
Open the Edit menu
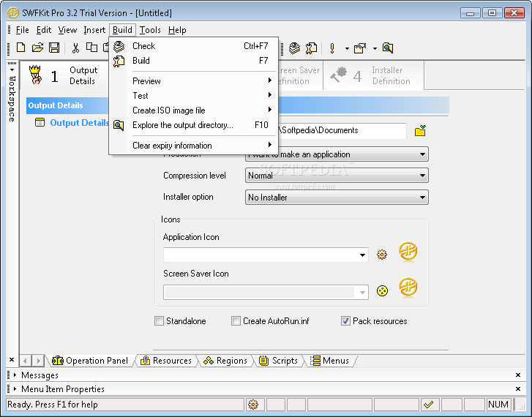pyautogui.click(x=44, y=30)
